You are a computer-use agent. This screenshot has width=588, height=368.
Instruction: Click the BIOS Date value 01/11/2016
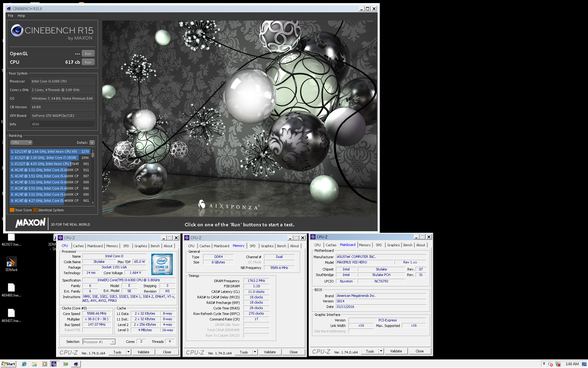(x=381, y=307)
